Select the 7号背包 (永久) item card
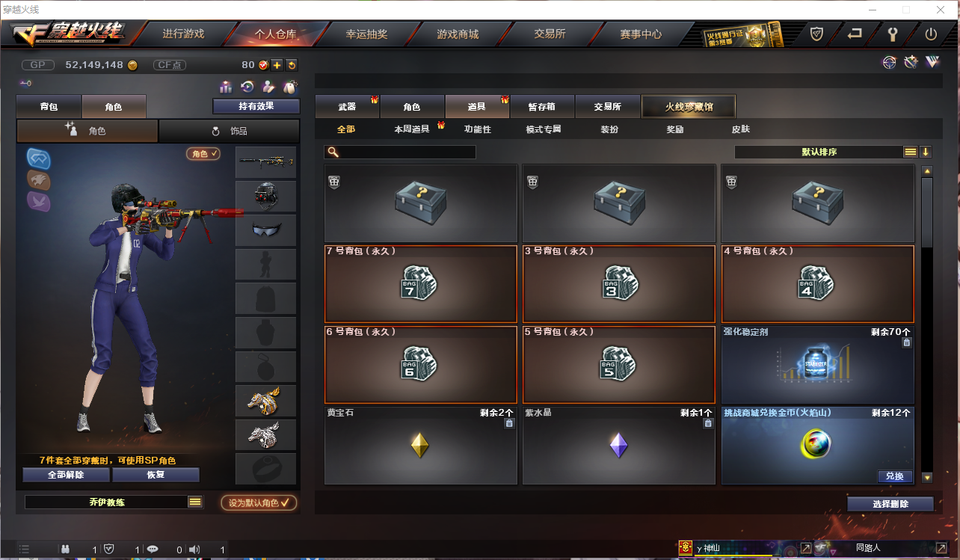 [421, 283]
